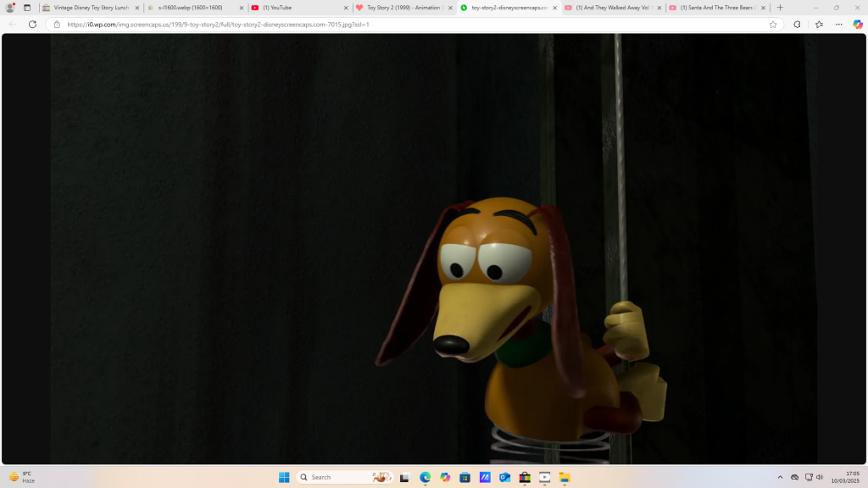
Task: Open a new tab with plus button
Action: click(780, 8)
